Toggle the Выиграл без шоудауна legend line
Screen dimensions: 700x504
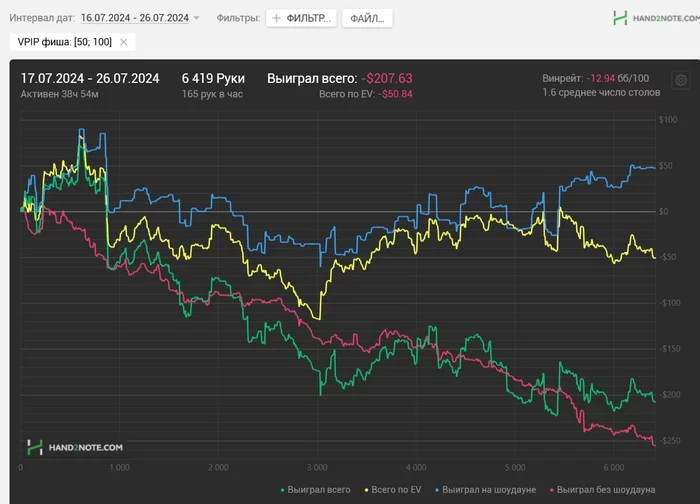coord(604,489)
